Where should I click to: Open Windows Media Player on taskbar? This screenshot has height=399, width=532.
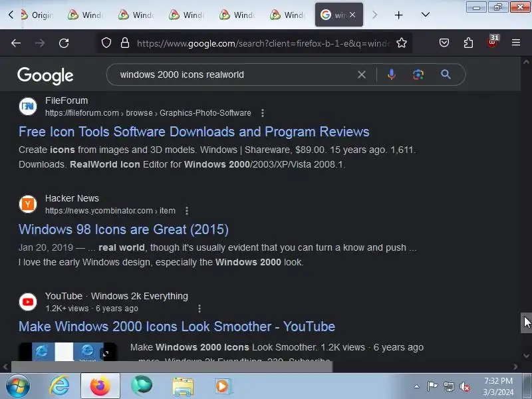(x=223, y=386)
